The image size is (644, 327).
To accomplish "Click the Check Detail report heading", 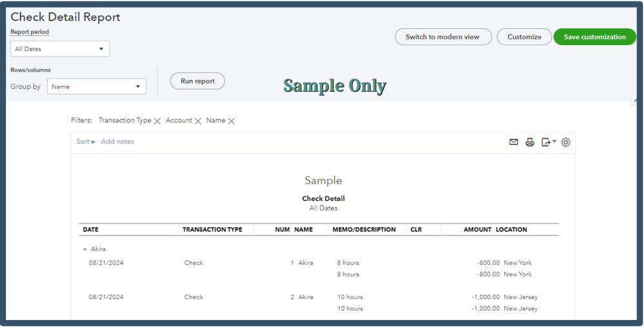I will coord(323,199).
